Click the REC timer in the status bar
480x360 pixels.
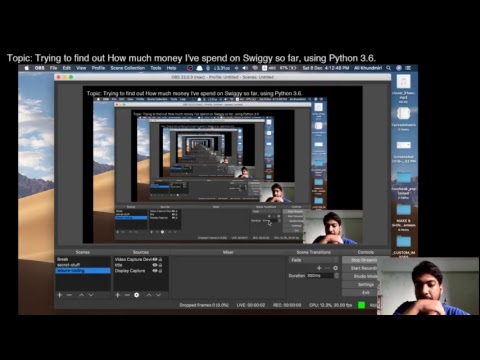pos(287,305)
